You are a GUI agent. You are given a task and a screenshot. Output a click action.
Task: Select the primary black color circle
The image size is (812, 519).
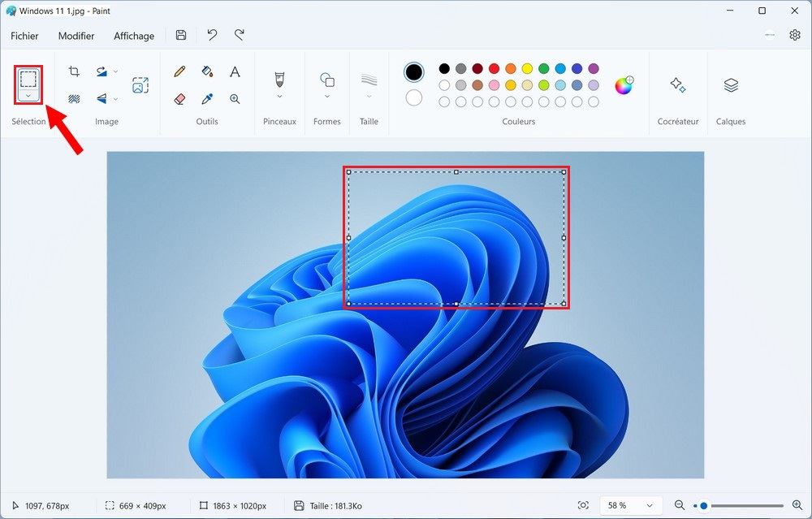(414, 72)
